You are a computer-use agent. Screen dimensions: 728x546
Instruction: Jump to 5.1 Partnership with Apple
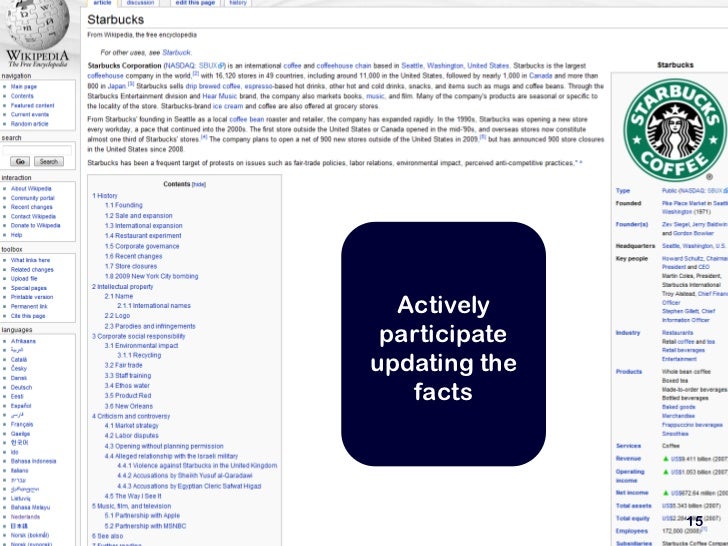142,515
